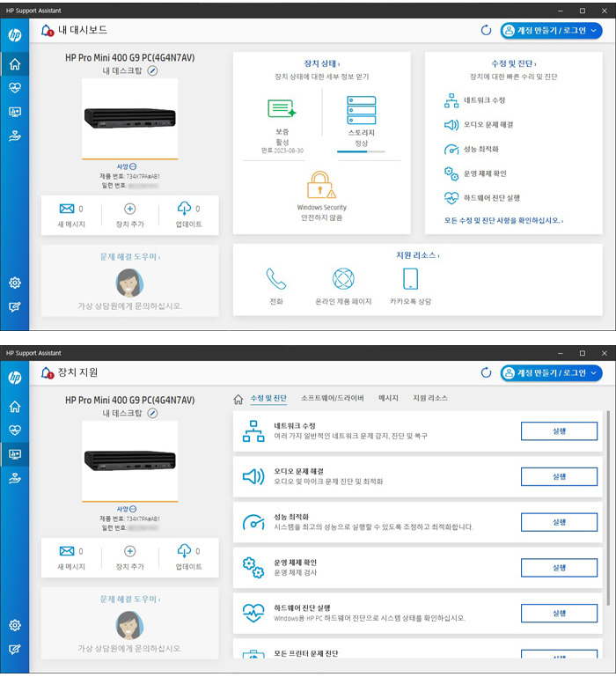This screenshot has height=677, width=616.
Task: Open the heart health icon in 장치 지원 sidebar
Action: coord(15,430)
